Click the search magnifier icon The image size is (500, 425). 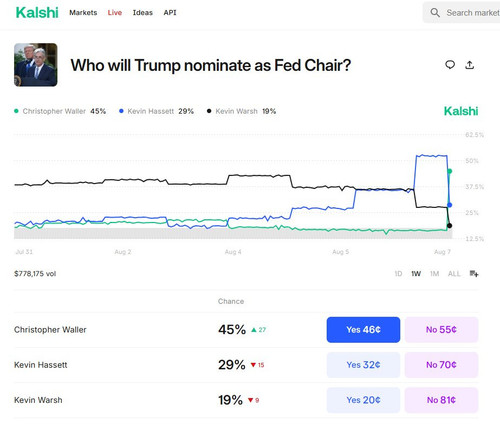point(435,13)
